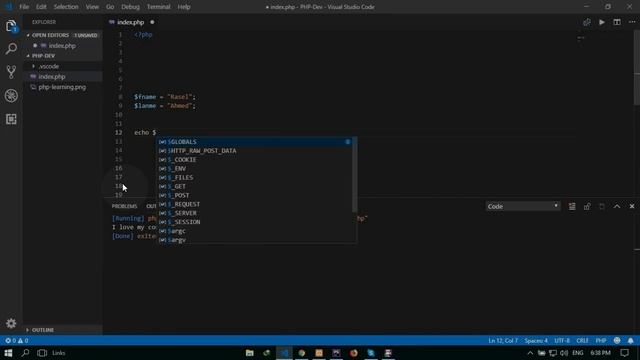Viewport: 640px width, 360px height.
Task: Choose $_REQUEST from suggestions
Action: [x=255, y=204]
